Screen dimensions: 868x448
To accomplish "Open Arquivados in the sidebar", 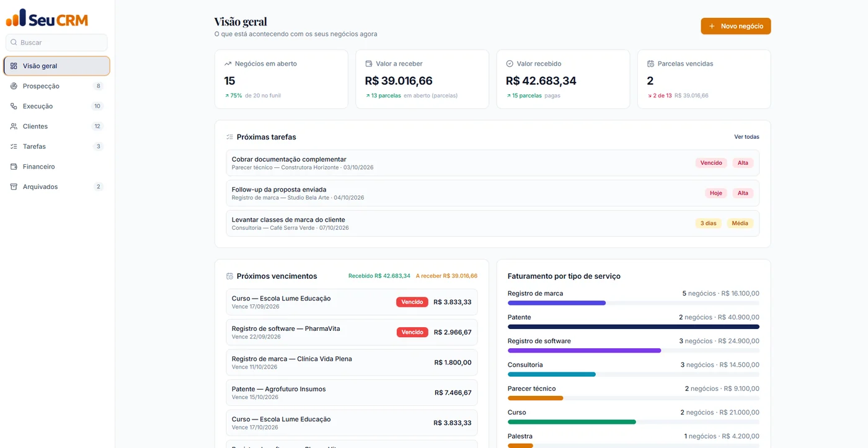I will [56, 187].
